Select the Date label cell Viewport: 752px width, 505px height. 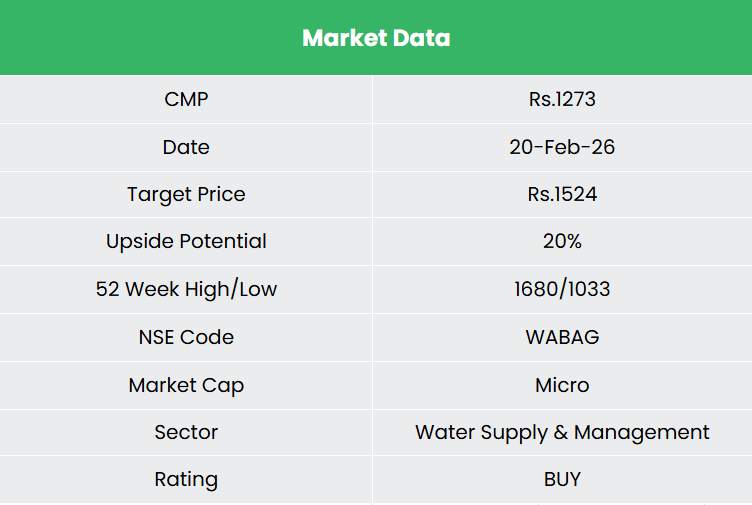[186, 147]
